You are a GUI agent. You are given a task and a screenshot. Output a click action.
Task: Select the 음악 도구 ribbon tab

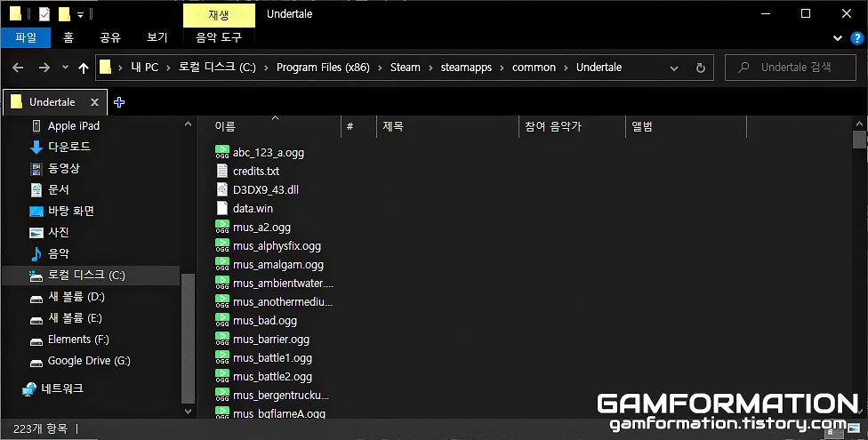coord(219,37)
